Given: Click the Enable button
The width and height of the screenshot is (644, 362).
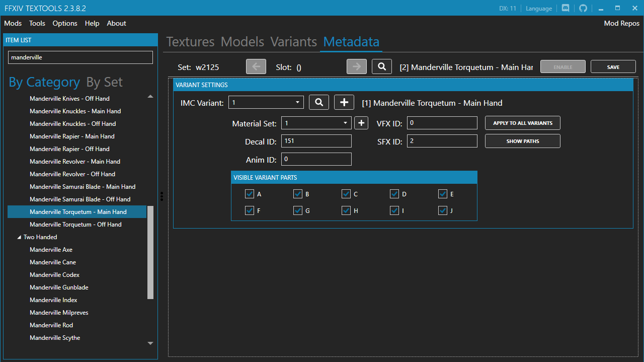Looking at the screenshot, I should click(x=563, y=67).
